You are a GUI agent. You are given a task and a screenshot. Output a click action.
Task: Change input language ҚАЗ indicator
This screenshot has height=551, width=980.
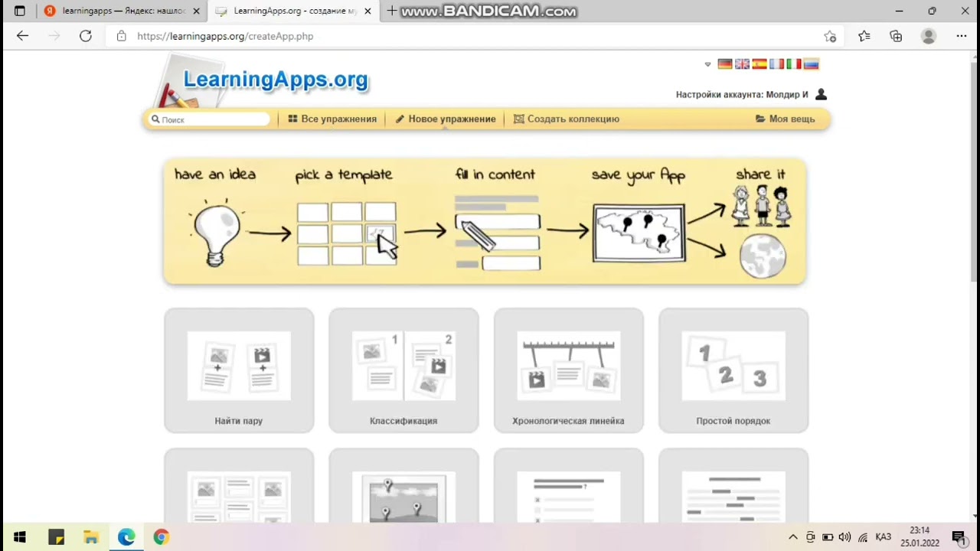[883, 537]
